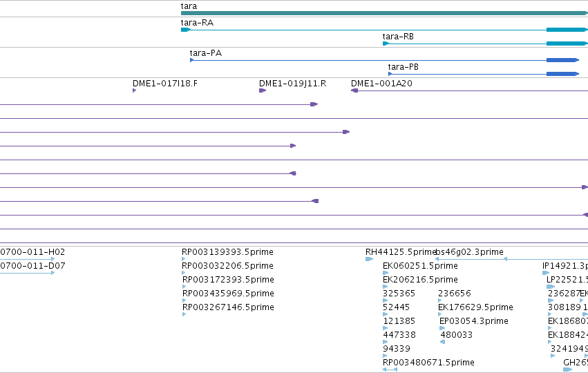The width and height of the screenshot is (588, 373).
Task: Click feature 325365
Action: (385, 300)
